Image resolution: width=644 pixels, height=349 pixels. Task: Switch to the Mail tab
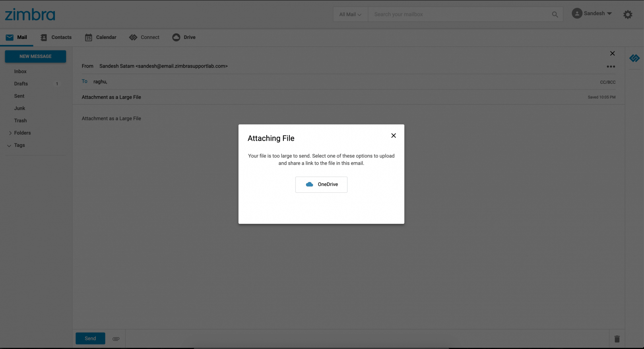(16, 37)
